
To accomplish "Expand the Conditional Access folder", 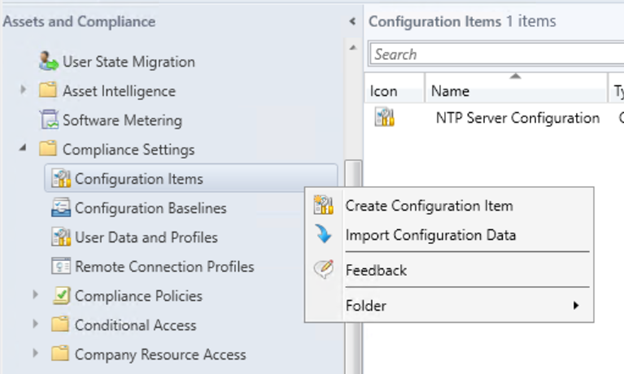I will (35, 324).
